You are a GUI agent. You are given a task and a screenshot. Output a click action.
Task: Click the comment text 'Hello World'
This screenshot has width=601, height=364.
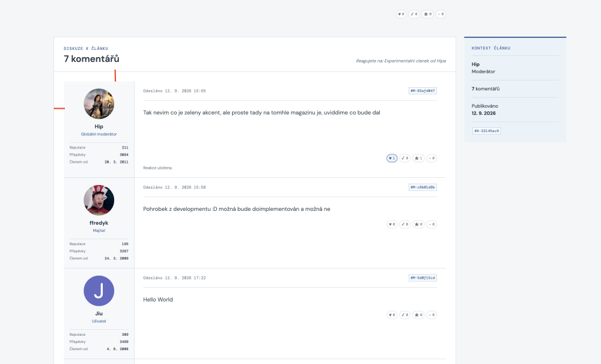pos(158,300)
